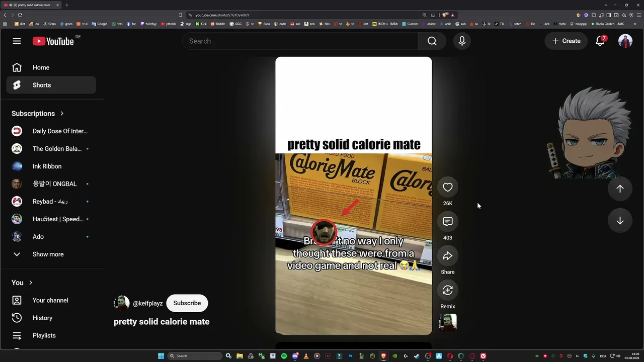
Task: Open the Windows Start menu
Action: point(161,356)
